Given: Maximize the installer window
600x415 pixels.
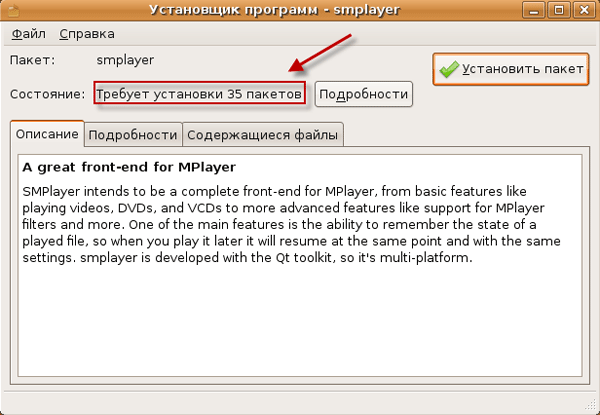Looking at the screenshot, I should [x=561, y=11].
